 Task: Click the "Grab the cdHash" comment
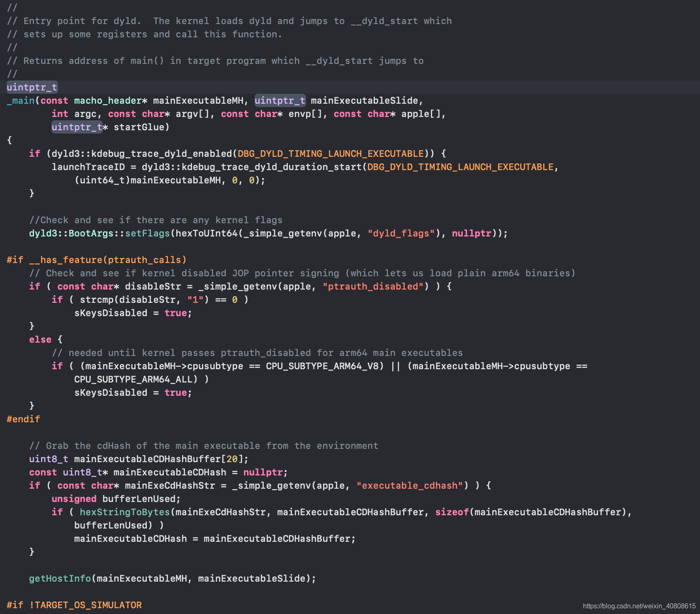[204, 446]
